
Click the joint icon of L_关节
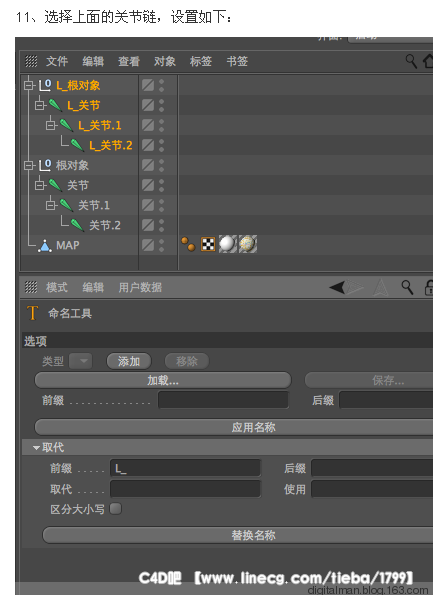point(55,105)
